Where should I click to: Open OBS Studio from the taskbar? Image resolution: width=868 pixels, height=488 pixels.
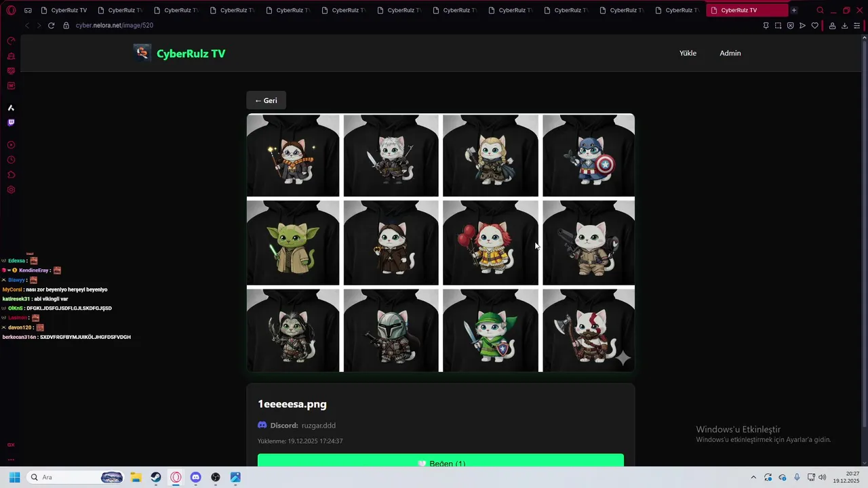(216, 477)
